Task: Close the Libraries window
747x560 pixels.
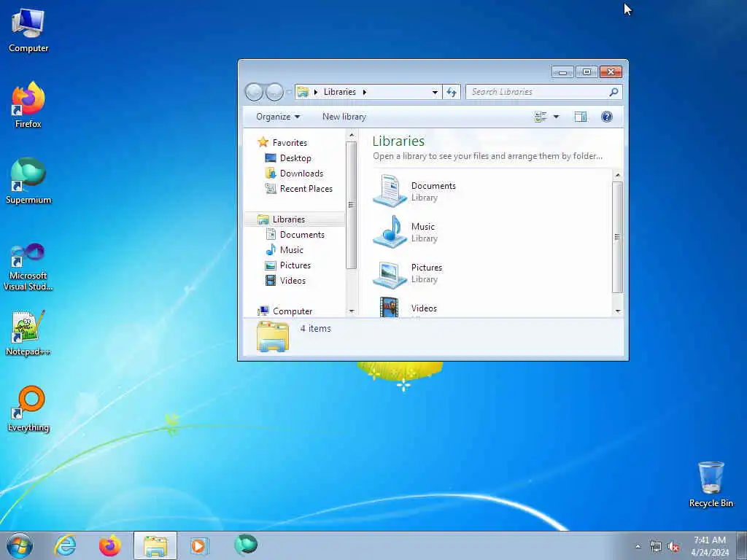Action: pyautogui.click(x=611, y=72)
